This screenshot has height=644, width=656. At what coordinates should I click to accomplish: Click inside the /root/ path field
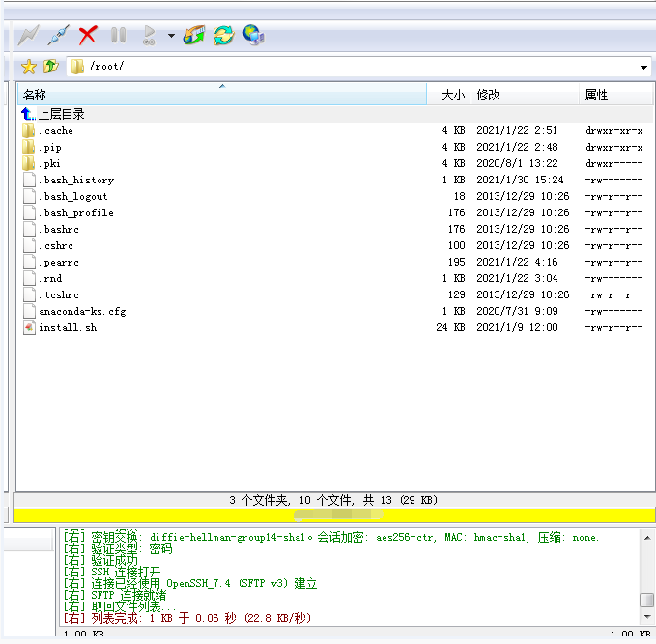point(357,67)
